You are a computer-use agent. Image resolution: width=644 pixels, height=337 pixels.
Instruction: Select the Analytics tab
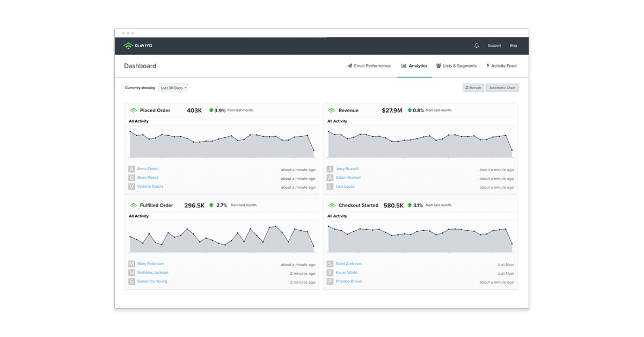[x=414, y=66]
